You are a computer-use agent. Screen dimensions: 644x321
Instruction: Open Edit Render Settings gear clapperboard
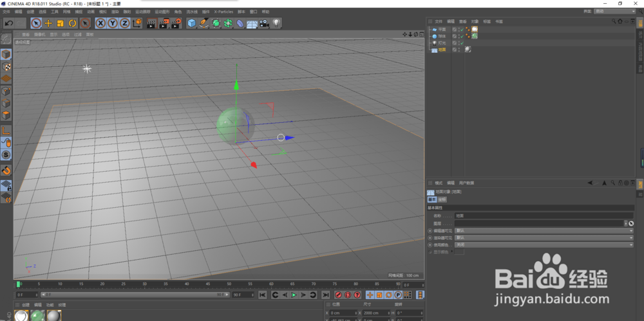(176, 23)
